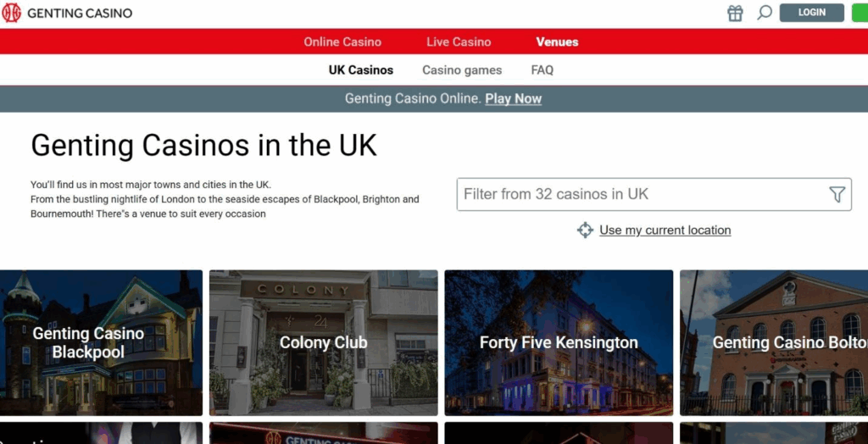The height and width of the screenshot is (444, 868).
Task: Focus the Filter from 32 casinos field
Action: pos(654,194)
